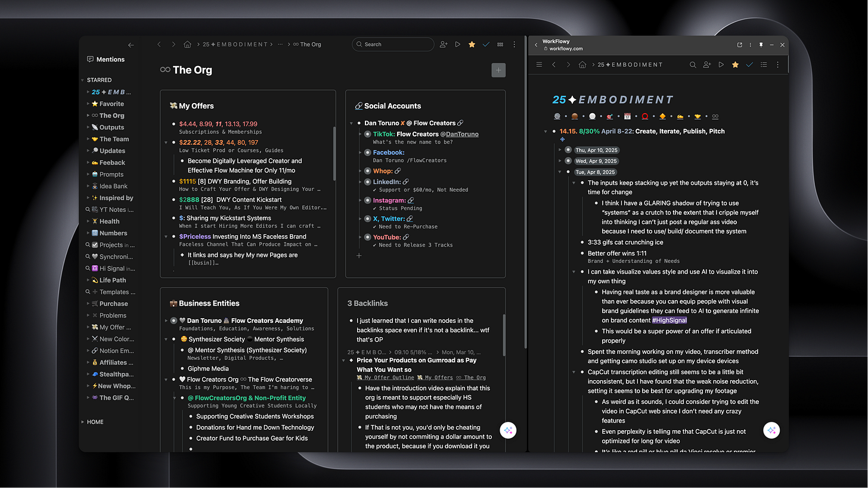Expand the Wed, Apr 9, 2025 node
868x488 pixels.
coord(560,161)
